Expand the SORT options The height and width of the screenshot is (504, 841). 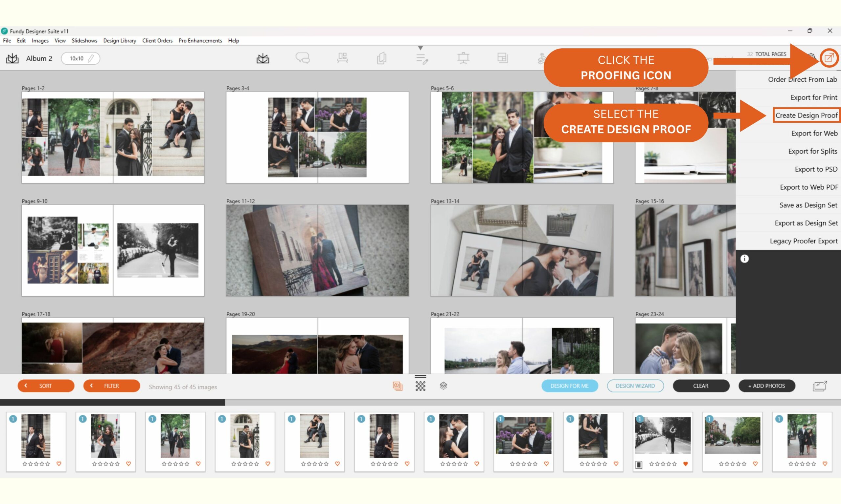point(46,386)
